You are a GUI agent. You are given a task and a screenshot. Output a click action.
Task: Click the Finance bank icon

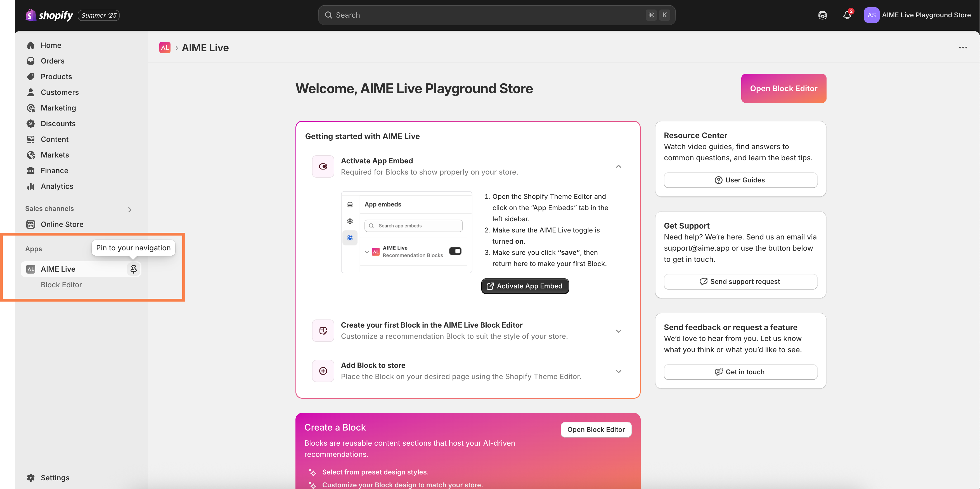(31, 171)
